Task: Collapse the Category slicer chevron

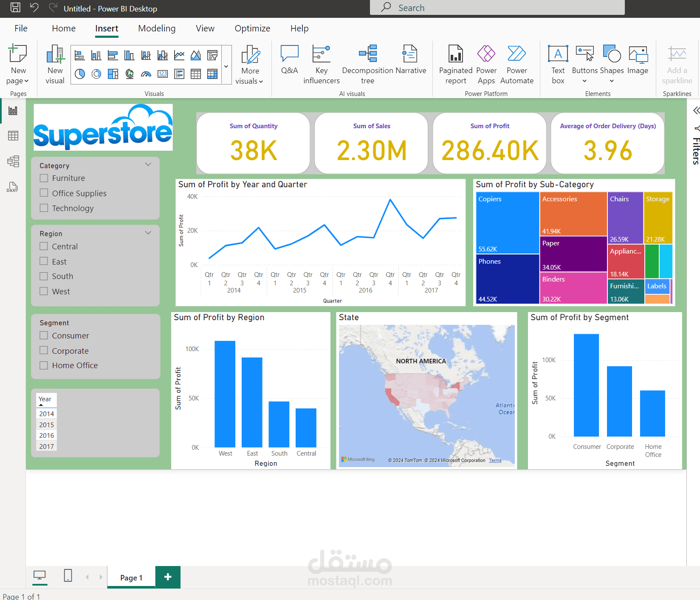Action: tap(148, 165)
